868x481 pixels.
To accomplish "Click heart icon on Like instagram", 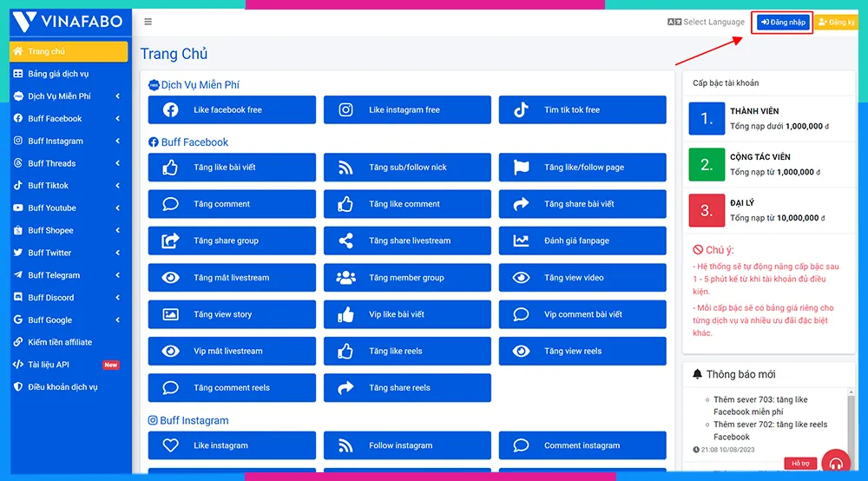I will click(x=170, y=445).
